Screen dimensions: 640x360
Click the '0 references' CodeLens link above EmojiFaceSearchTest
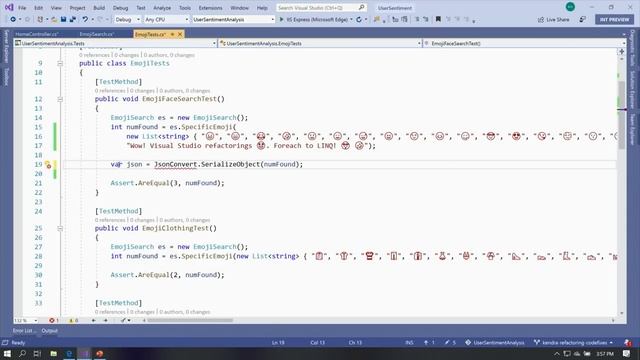(110, 91)
